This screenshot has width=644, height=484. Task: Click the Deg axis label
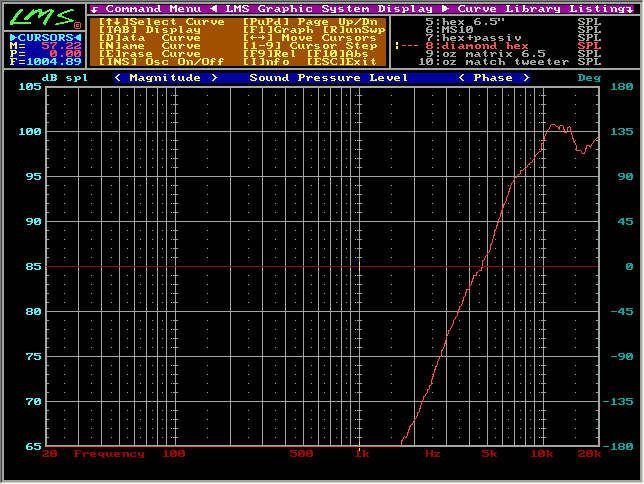[x=589, y=78]
